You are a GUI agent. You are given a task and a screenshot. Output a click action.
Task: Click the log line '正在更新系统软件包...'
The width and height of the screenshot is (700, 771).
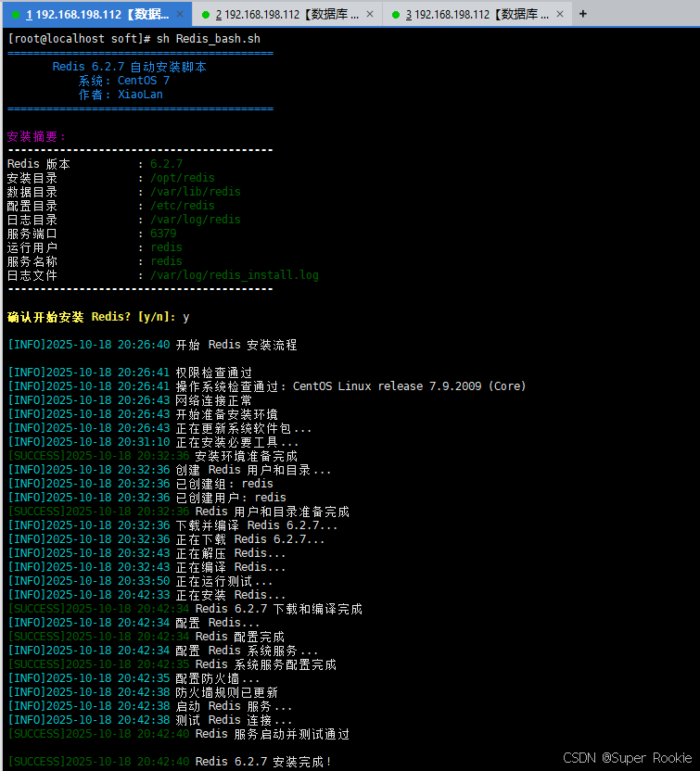click(x=244, y=428)
